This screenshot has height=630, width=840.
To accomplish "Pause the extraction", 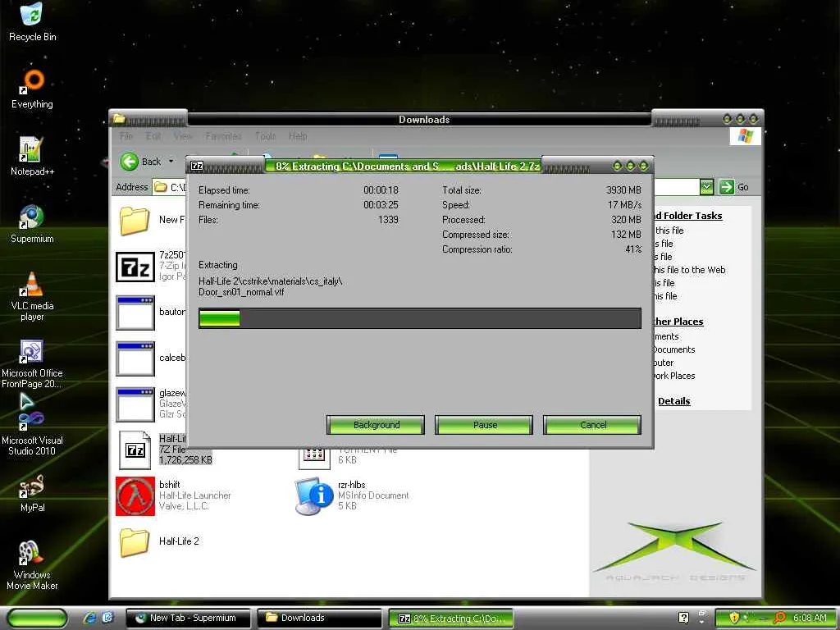I will pyautogui.click(x=484, y=425).
